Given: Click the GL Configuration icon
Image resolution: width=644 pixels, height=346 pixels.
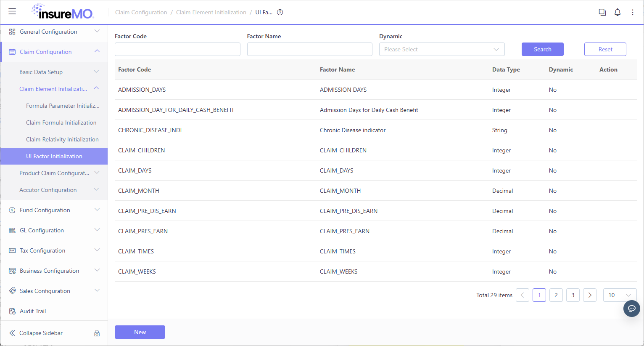Looking at the screenshot, I should tap(12, 230).
